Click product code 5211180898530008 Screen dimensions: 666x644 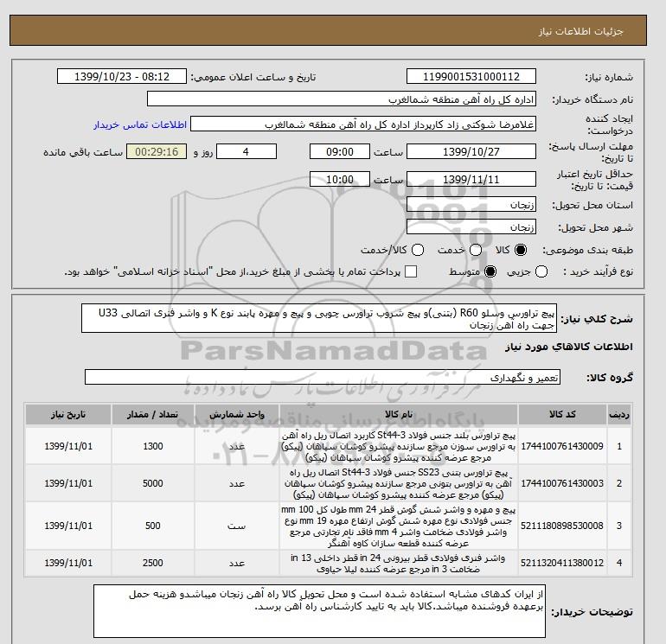click(562, 526)
